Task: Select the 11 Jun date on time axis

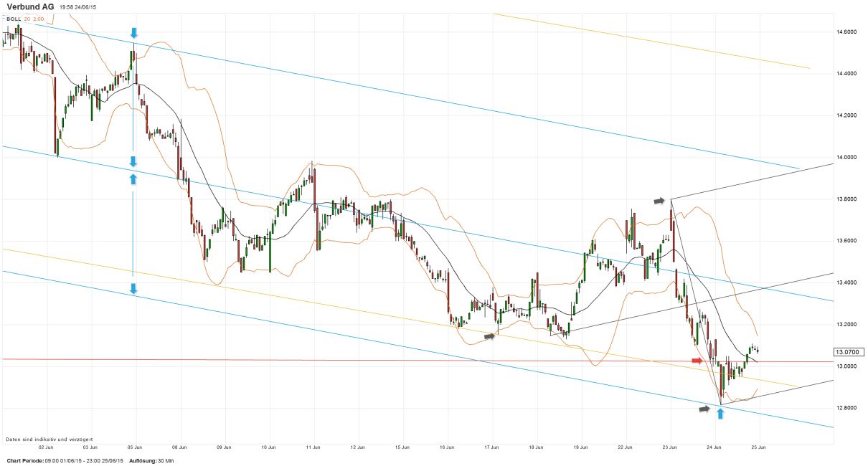Action: click(313, 447)
